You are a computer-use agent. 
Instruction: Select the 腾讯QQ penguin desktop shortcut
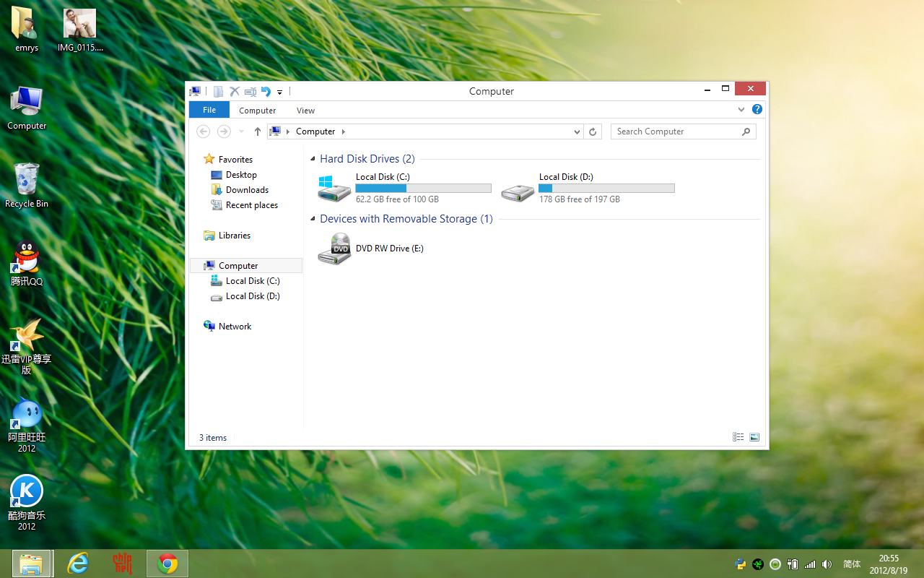point(27,263)
